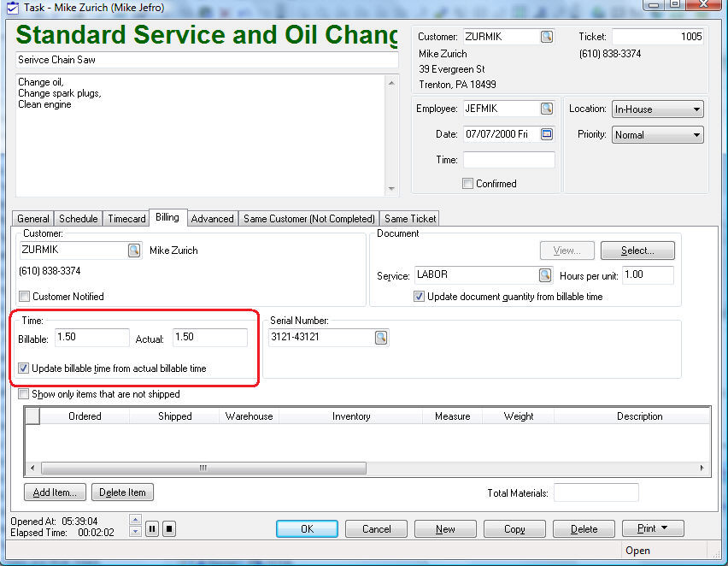Check the Customer Notified box

[x=25, y=297]
